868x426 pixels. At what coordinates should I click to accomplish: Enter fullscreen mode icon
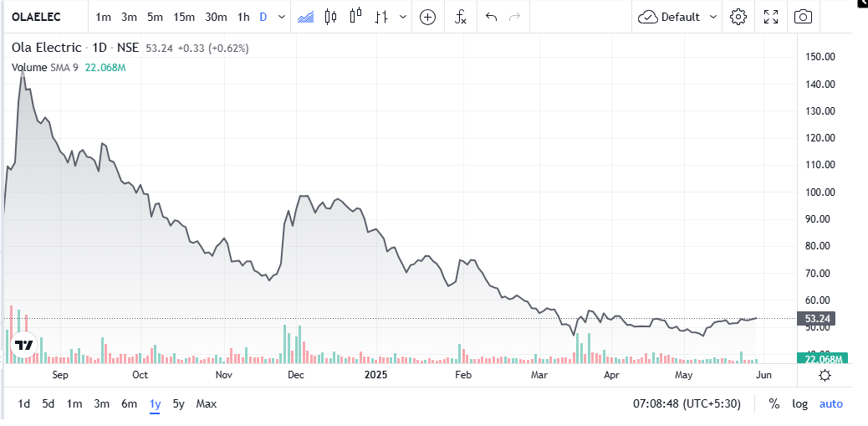(x=770, y=18)
